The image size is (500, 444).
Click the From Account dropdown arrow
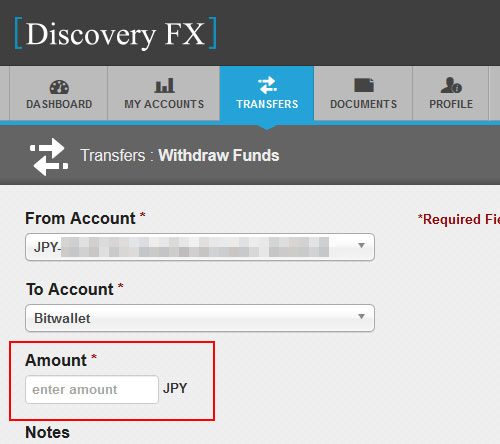(x=361, y=246)
